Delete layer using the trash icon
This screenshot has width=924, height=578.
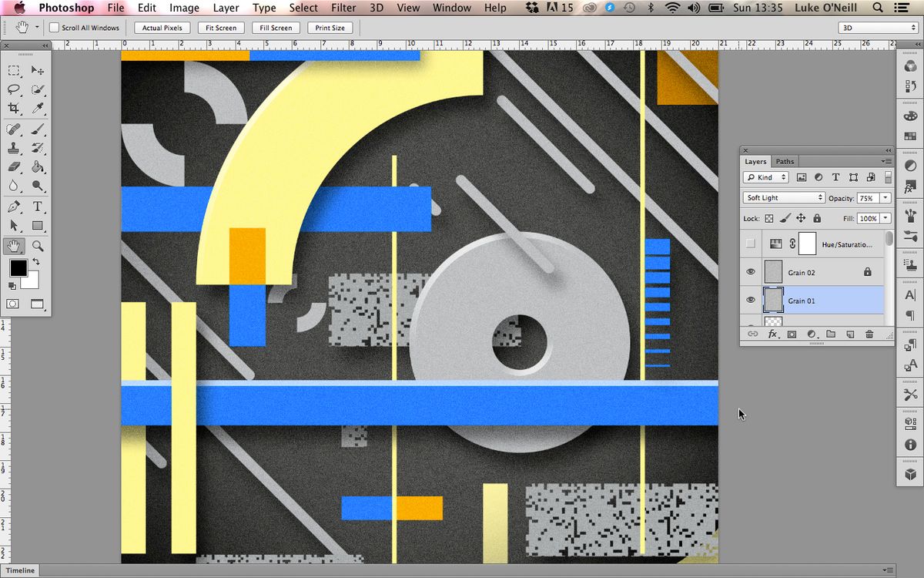(870, 333)
